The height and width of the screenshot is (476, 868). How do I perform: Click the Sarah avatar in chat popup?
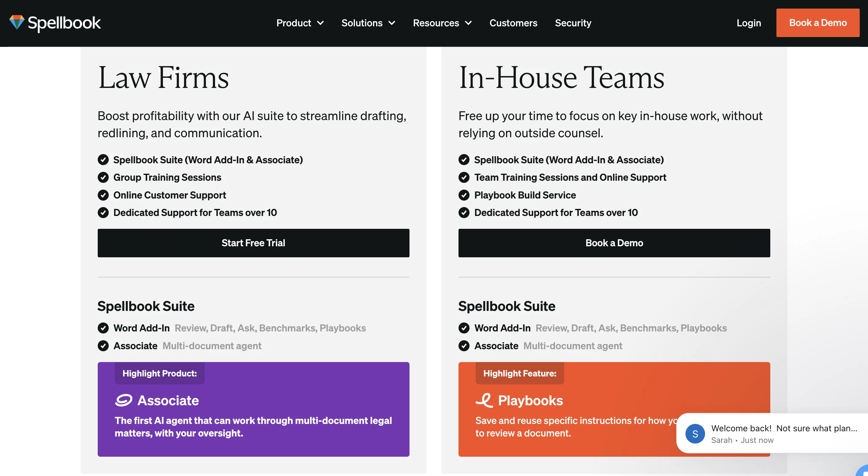coord(695,433)
